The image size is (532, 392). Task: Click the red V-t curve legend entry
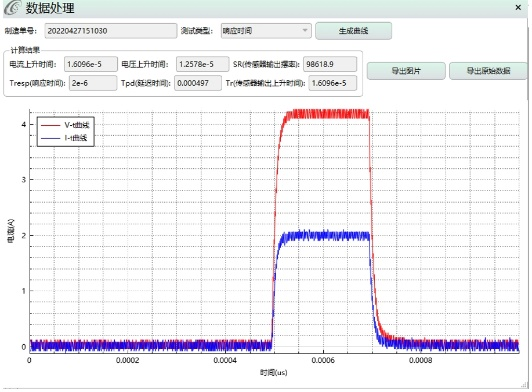(65, 125)
